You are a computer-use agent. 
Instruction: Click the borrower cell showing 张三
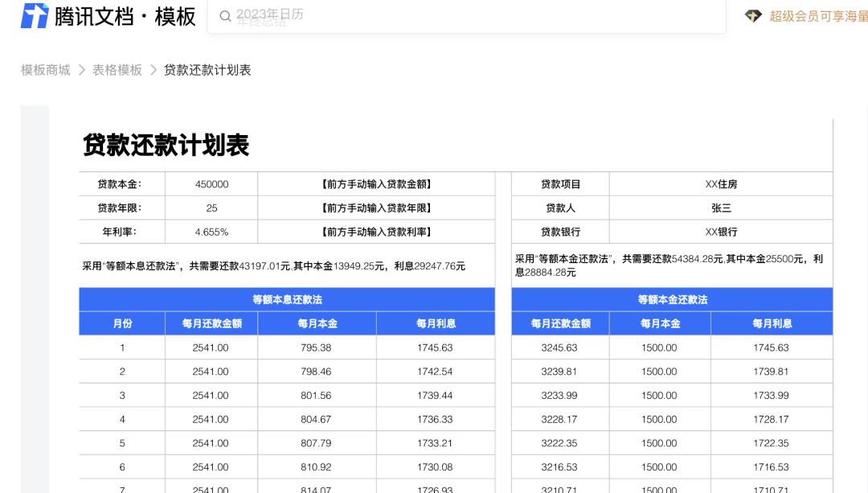point(721,207)
